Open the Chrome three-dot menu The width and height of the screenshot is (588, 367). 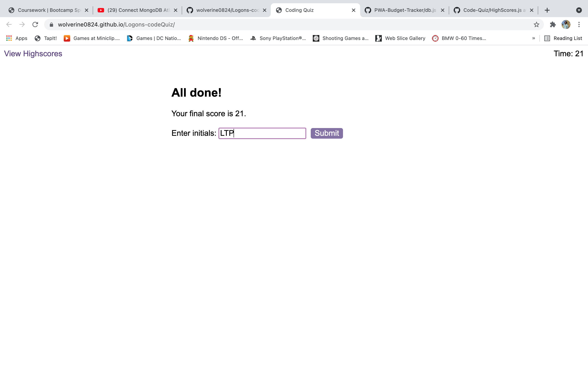pos(579,24)
